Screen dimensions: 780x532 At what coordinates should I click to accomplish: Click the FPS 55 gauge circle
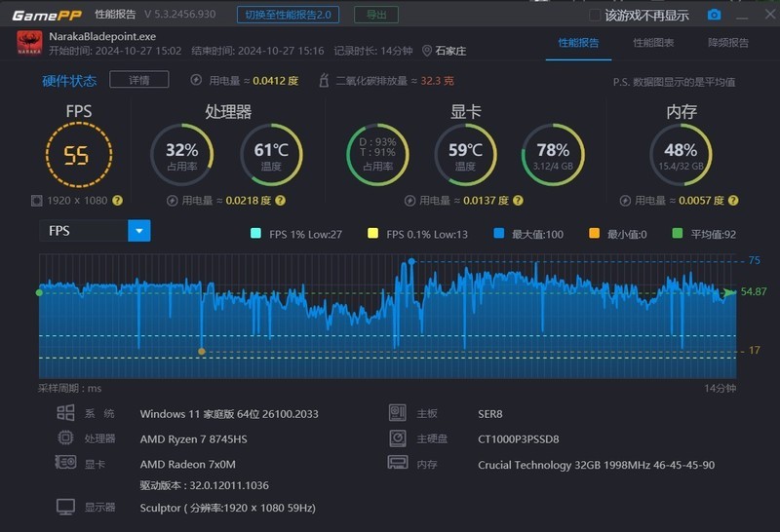click(x=79, y=155)
